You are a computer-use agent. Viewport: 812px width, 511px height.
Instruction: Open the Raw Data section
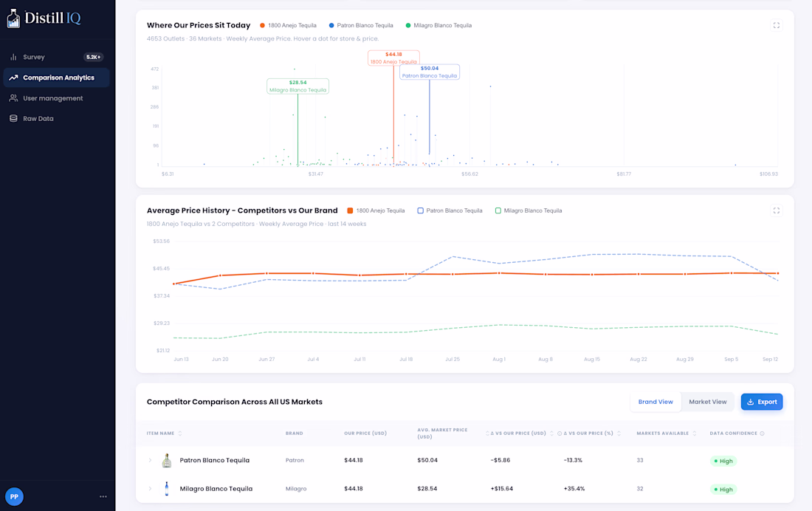click(56, 119)
